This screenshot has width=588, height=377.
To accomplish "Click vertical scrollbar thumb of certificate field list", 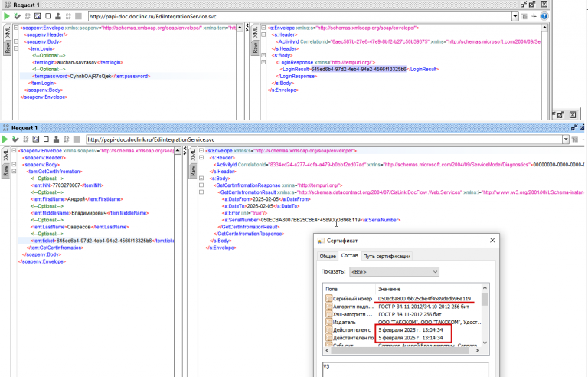I will tap(485, 300).
